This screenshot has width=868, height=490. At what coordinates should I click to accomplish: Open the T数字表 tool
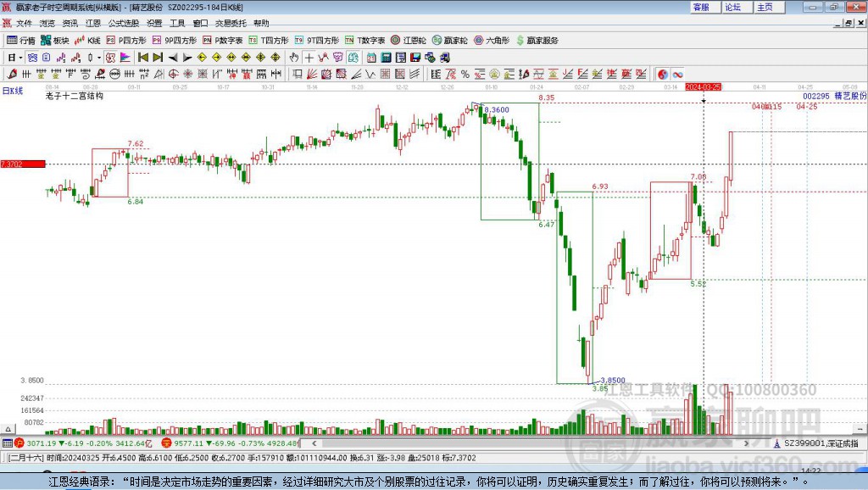pos(364,41)
